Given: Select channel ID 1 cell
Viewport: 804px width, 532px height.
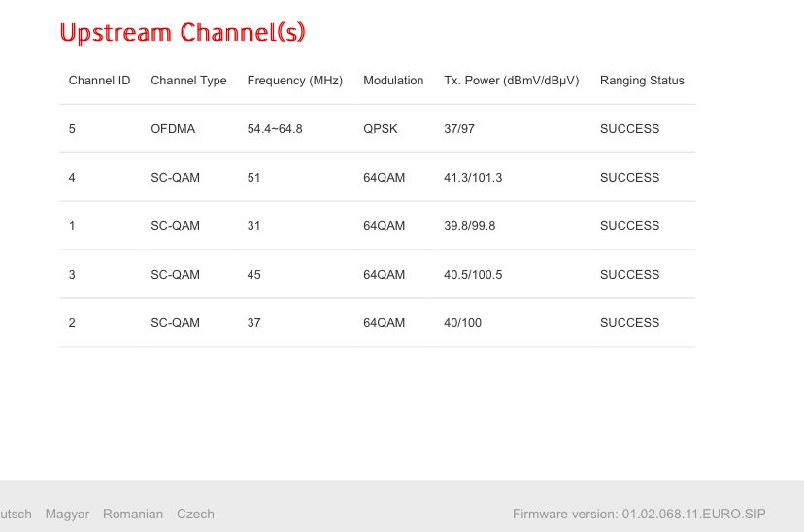Looking at the screenshot, I should pyautogui.click(x=72, y=226).
